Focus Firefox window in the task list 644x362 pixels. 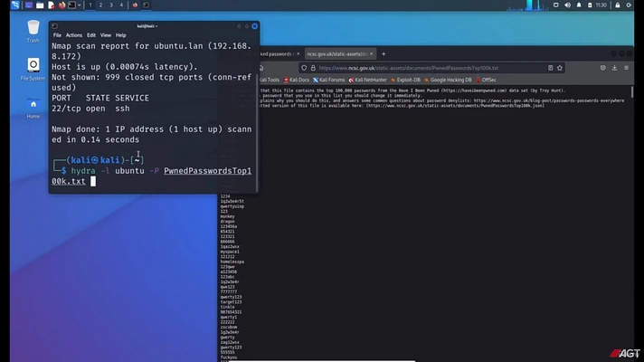(x=135, y=5)
